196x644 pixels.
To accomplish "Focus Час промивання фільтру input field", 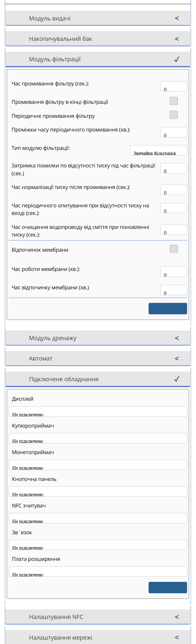I will (174, 86).
